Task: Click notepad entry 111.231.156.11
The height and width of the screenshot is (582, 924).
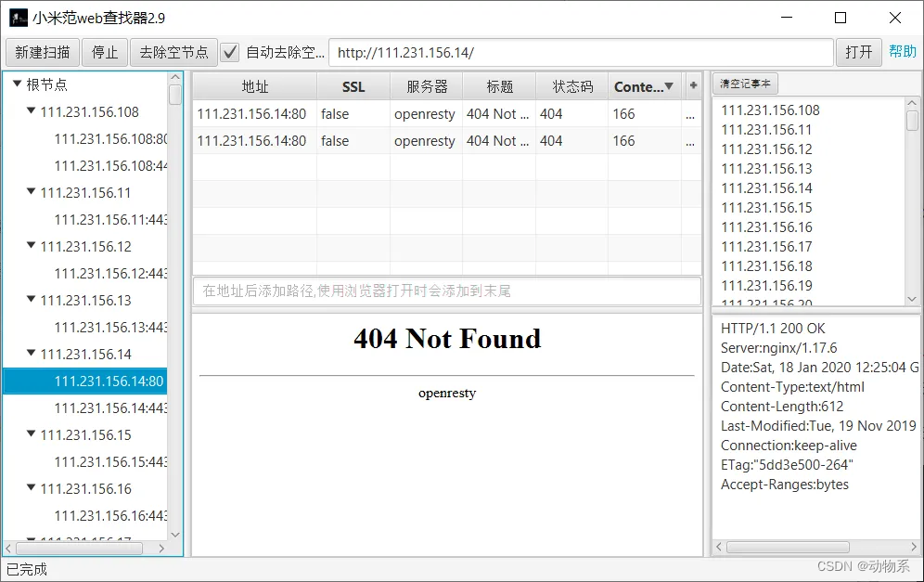Action: (766, 130)
